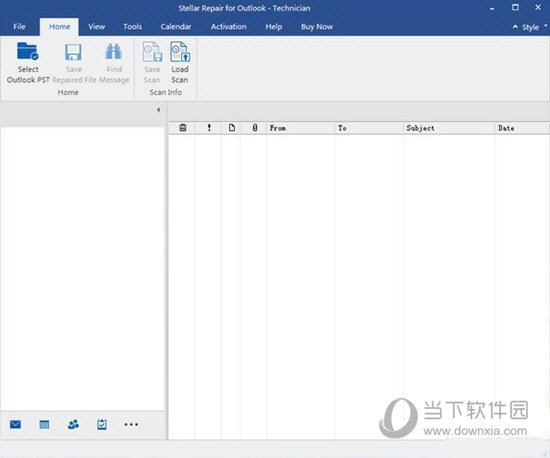Switch to the Home tab
This screenshot has height=458, width=550.
59,27
